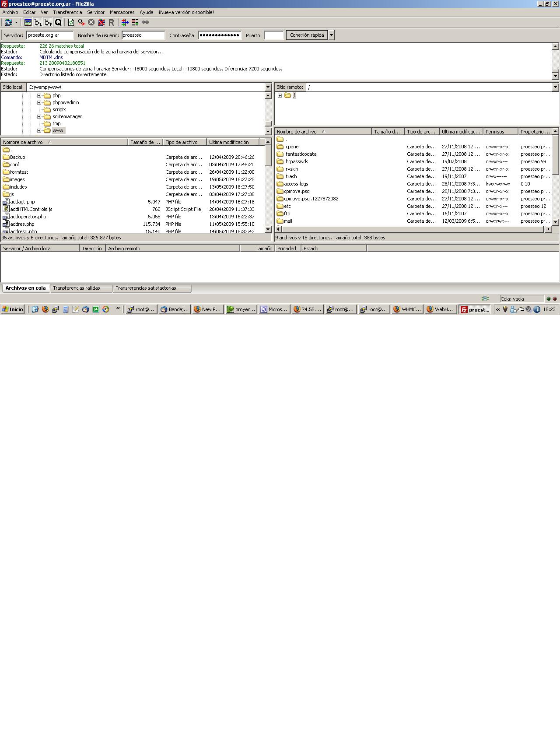The height and width of the screenshot is (743, 560).
Task: Toggle the transfer queue display
Action: [x=58, y=22]
